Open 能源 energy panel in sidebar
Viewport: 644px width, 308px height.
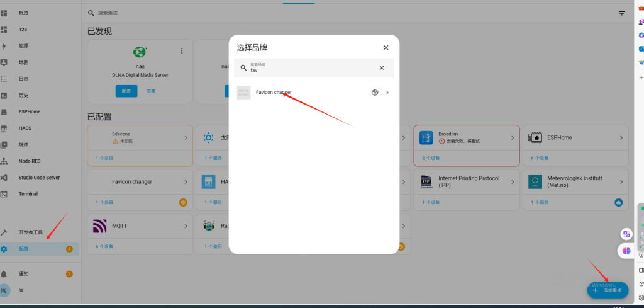tap(23, 46)
